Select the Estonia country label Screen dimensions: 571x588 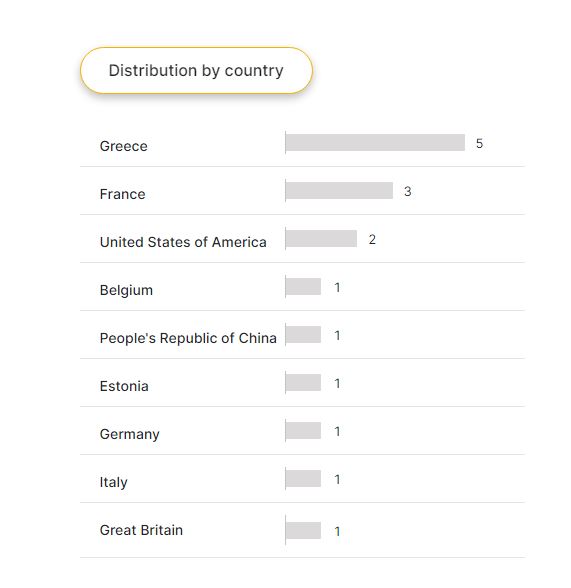click(124, 386)
